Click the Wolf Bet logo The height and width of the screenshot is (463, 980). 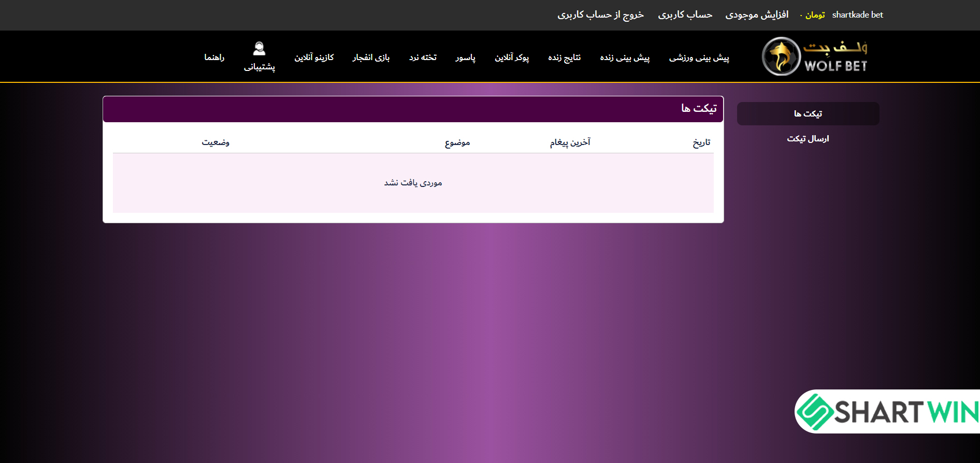click(x=815, y=56)
